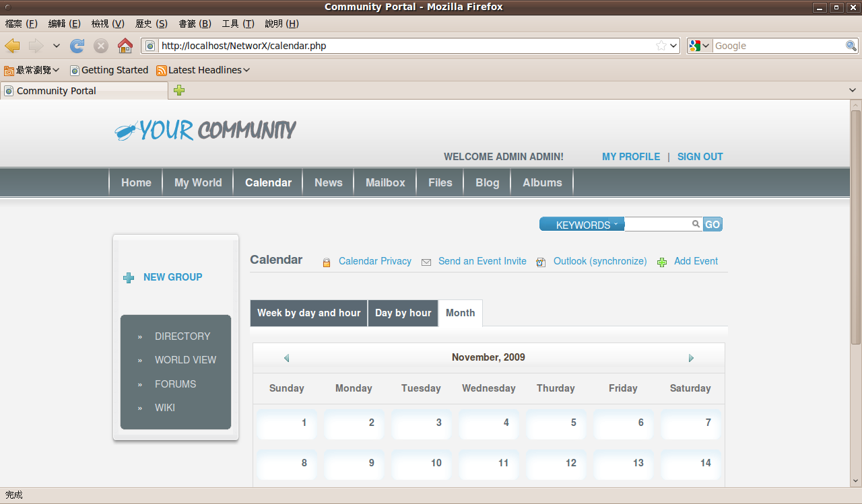Image resolution: width=862 pixels, height=504 pixels.
Task: Click the NEW GROUP link
Action: tap(173, 277)
